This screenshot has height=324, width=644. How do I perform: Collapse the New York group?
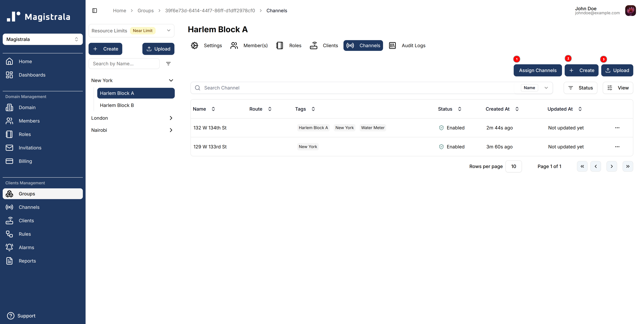coord(171,80)
